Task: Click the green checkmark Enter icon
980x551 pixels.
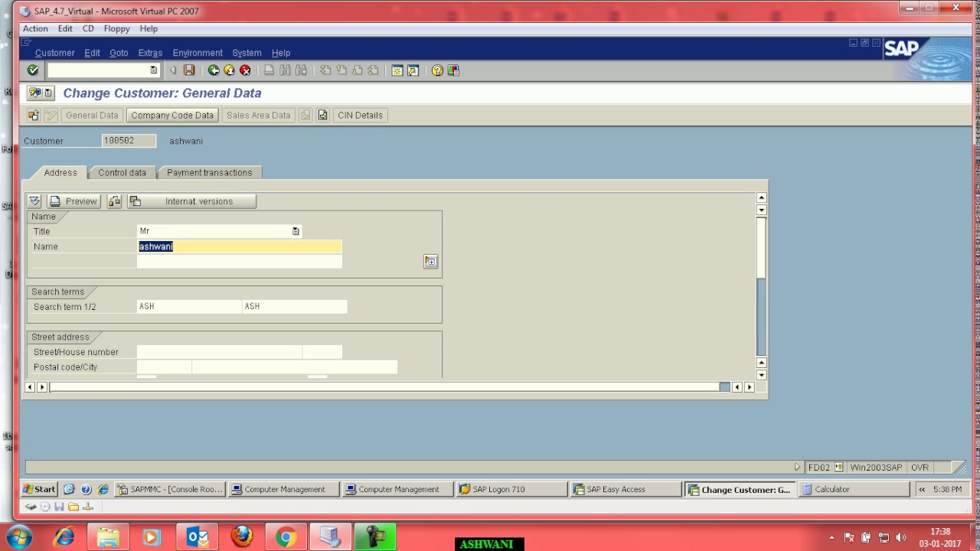Action: pos(33,70)
